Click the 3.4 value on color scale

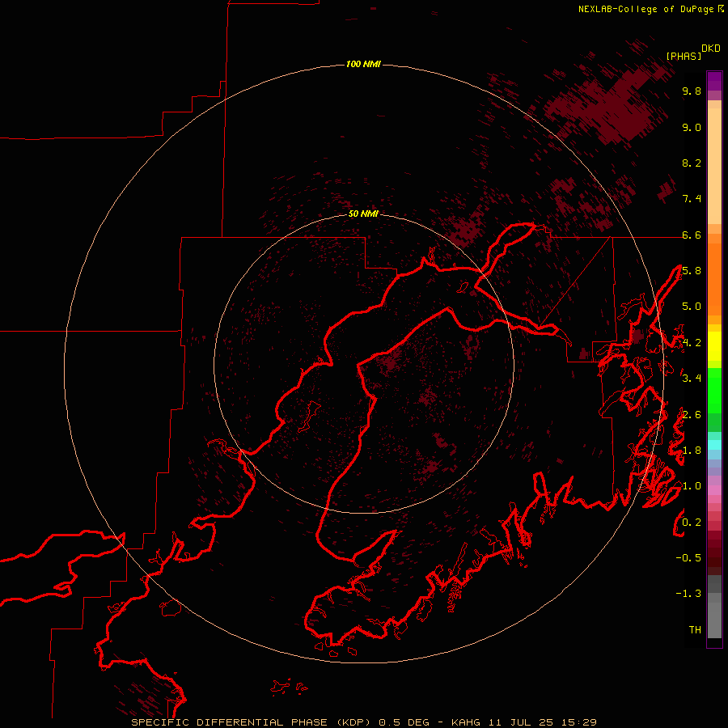pos(692,379)
